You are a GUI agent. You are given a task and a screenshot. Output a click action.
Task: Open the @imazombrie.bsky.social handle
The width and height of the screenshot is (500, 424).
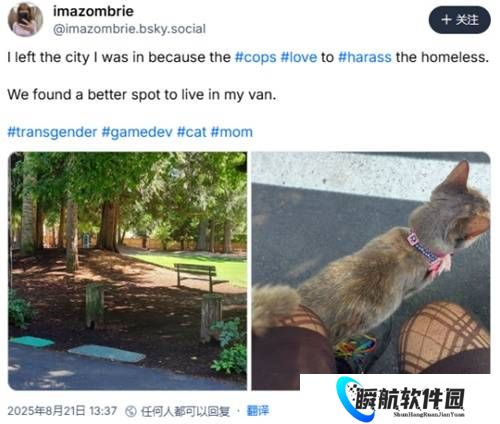click(129, 29)
